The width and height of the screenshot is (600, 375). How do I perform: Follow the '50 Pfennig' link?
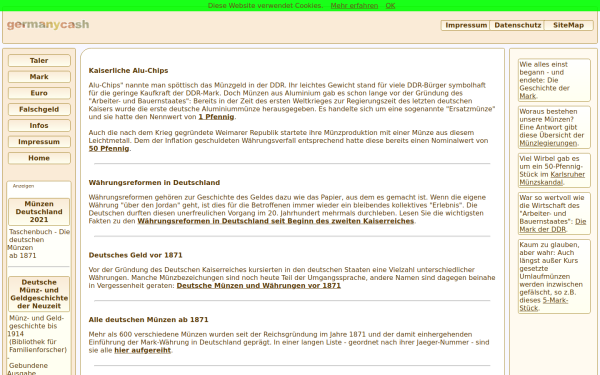(109, 149)
